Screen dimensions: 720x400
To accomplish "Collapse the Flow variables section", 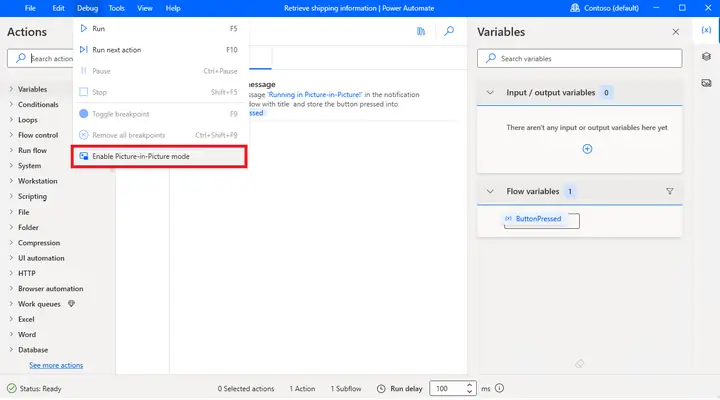I will [x=490, y=192].
